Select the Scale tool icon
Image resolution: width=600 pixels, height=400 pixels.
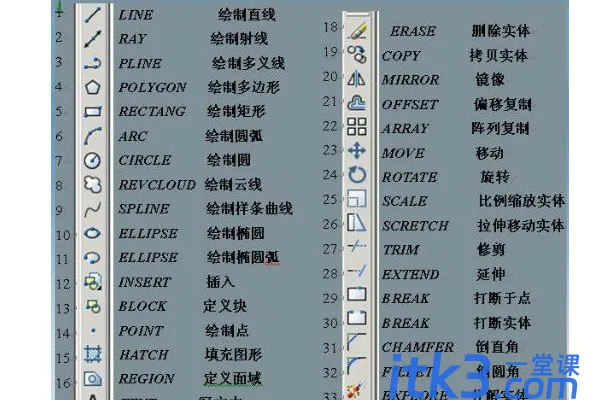pos(357,199)
